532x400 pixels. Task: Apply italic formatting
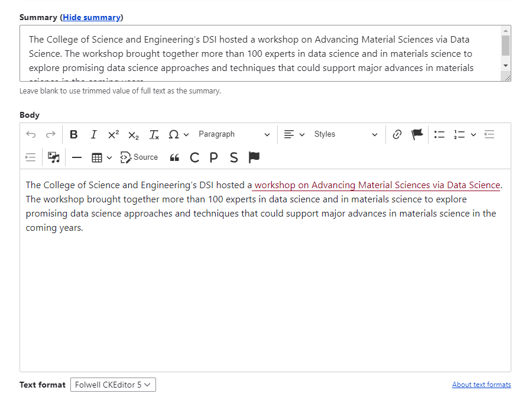(93, 134)
